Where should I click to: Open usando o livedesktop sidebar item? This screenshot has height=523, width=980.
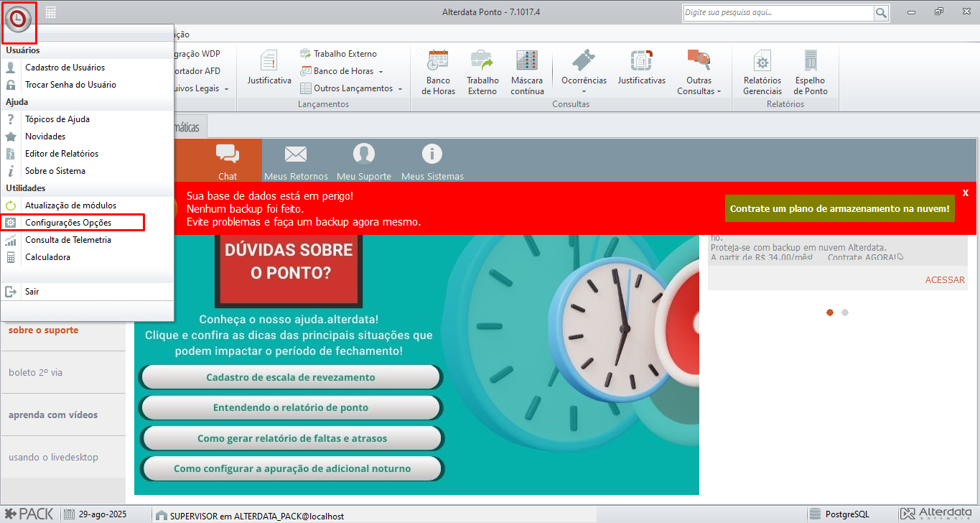click(63, 458)
